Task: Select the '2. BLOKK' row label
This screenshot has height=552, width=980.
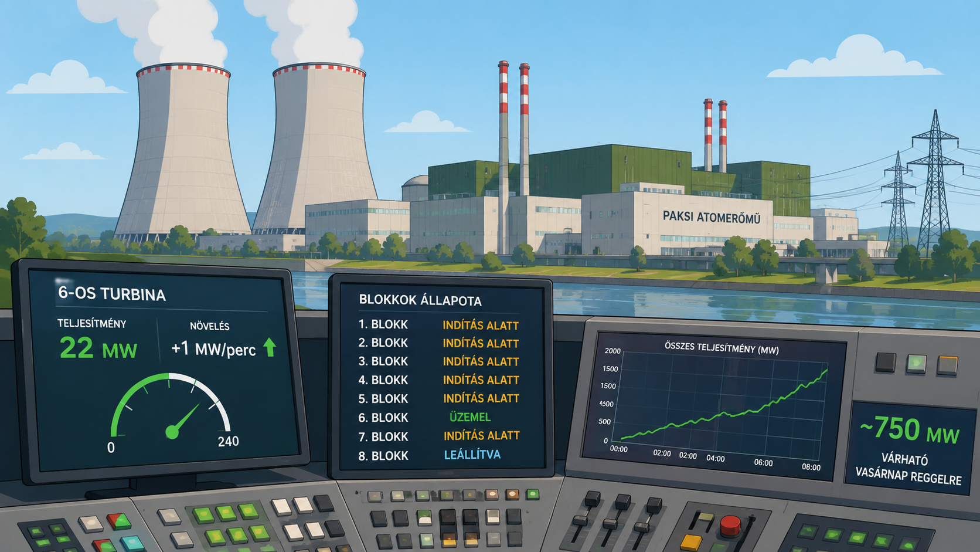Action: pyautogui.click(x=383, y=343)
